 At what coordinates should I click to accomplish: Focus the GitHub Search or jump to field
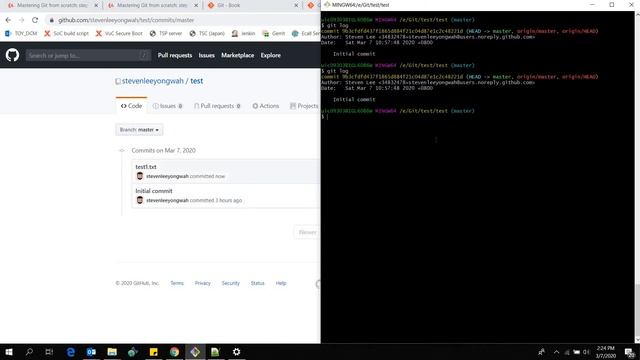(x=88, y=55)
